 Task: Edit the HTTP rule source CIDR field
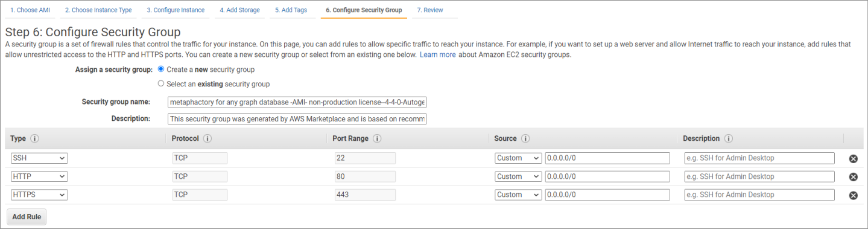[x=607, y=176]
